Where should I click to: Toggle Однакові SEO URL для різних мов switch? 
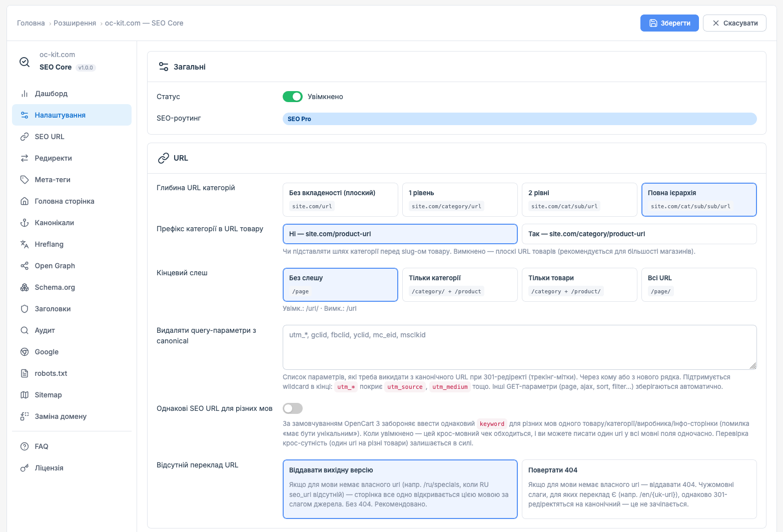click(x=293, y=408)
